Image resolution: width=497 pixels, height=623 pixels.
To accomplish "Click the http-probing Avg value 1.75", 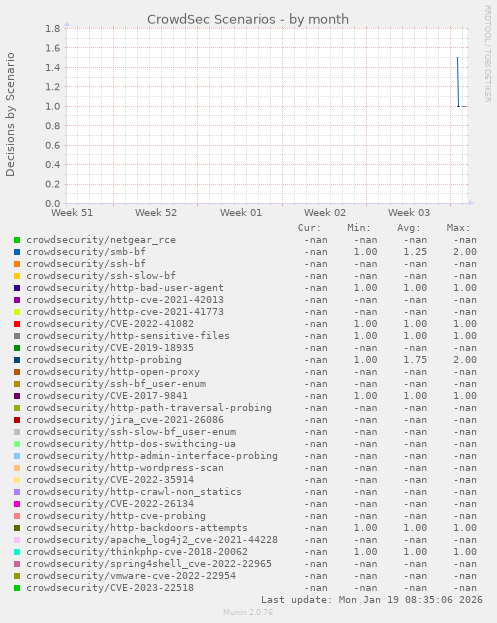I will pyautogui.click(x=415, y=360).
